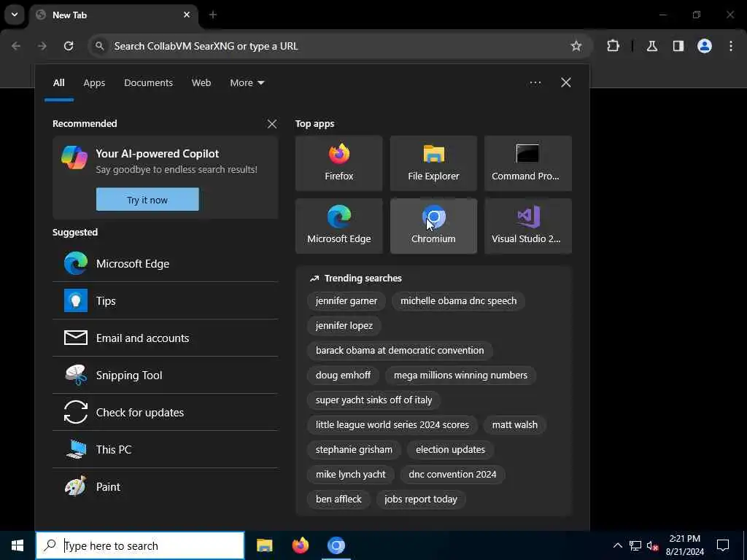Close the search panel
The image size is (747, 560).
click(566, 82)
